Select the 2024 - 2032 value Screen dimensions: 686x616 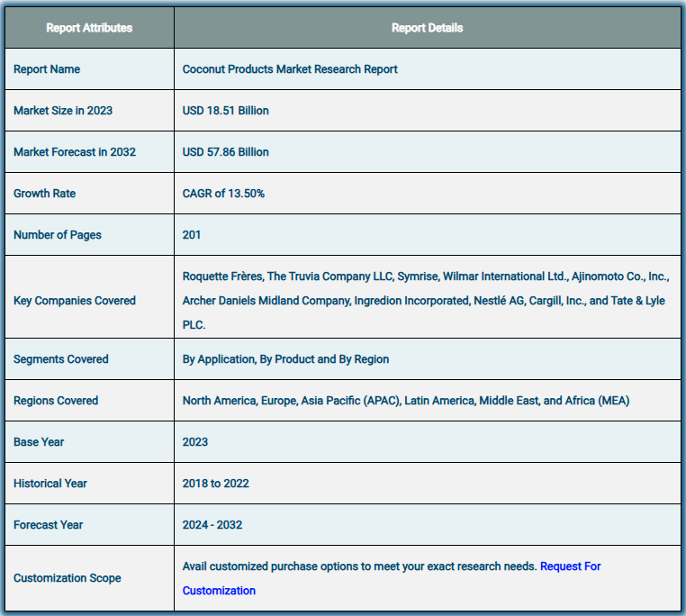[212, 525]
